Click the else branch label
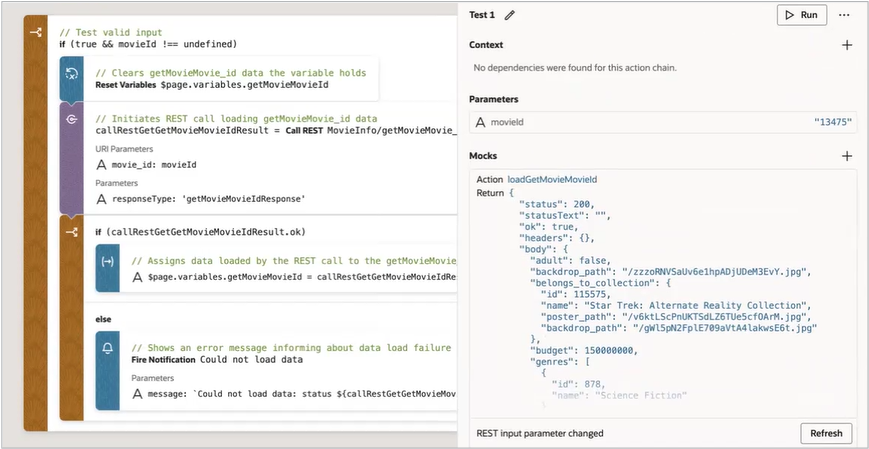Viewport: 869px width, 449px height. pyautogui.click(x=103, y=319)
